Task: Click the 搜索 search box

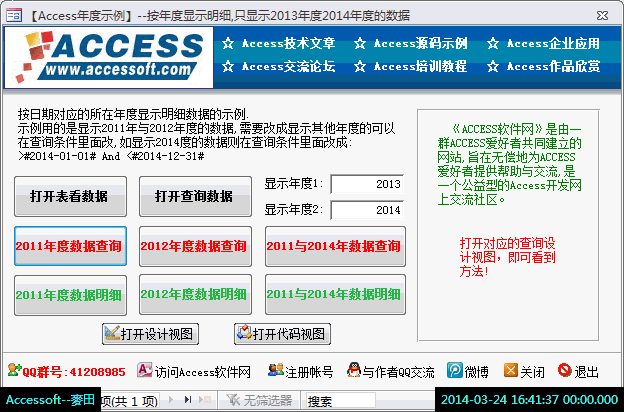Action: (x=341, y=401)
